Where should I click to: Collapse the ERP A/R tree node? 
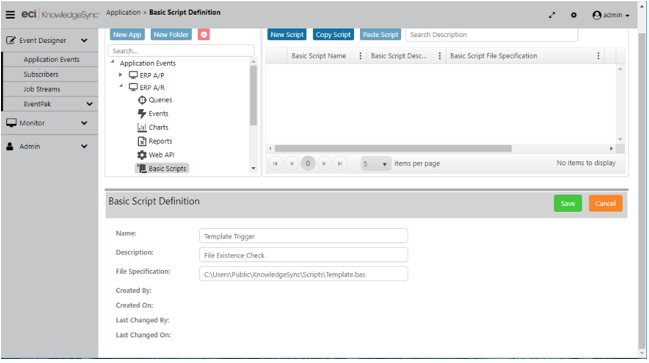[121, 87]
